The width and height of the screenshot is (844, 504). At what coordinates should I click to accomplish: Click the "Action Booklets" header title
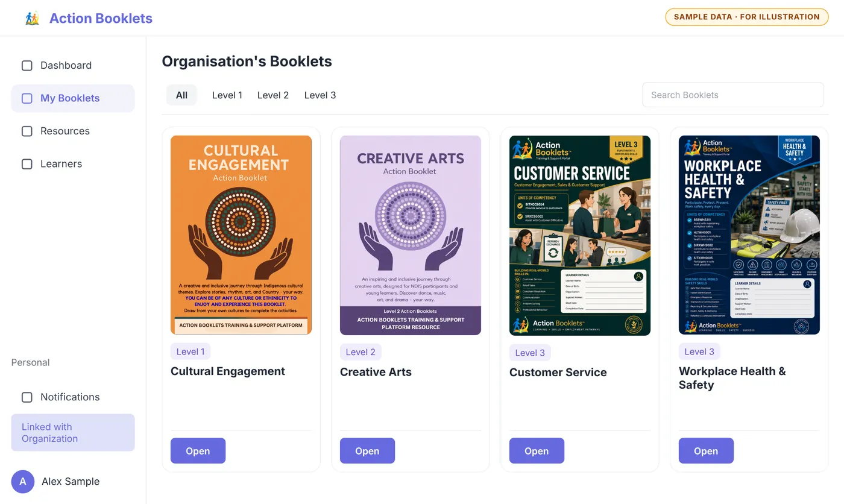click(x=101, y=19)
